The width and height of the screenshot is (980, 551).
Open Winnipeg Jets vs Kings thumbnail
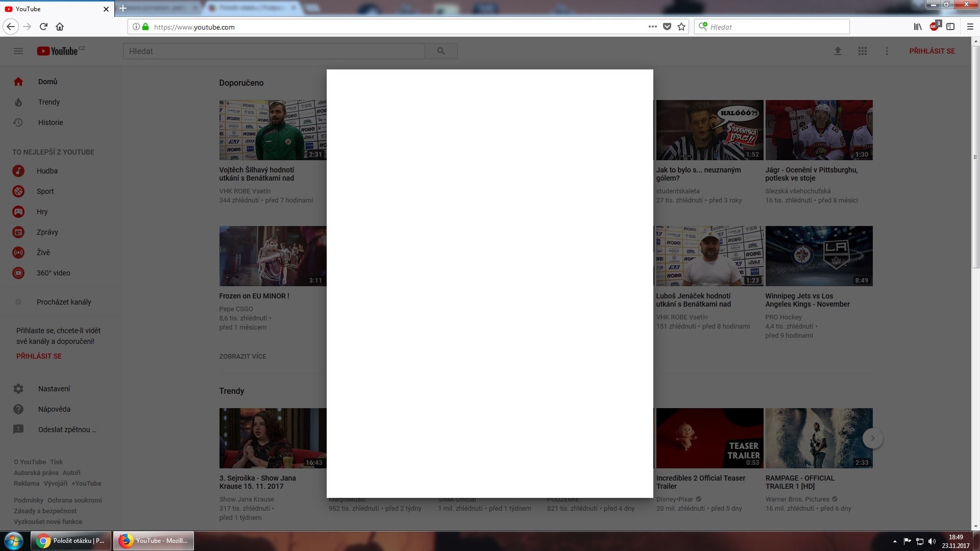(819, 256)
